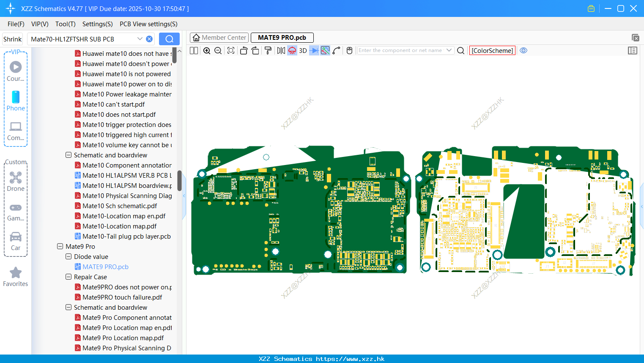Collapse Mate9 Pro's Schematic and boardview folder
This screenshot has height=363, width=644.
(69, 307)
